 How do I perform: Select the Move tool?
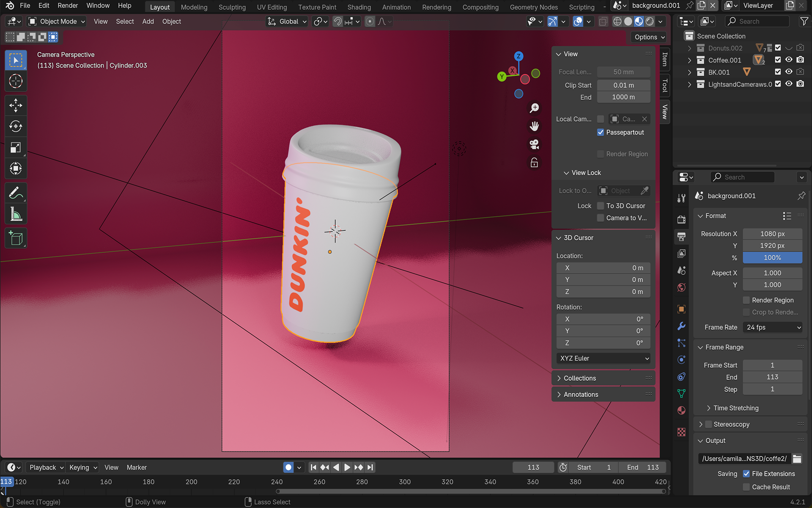click(x=16, y=105)
